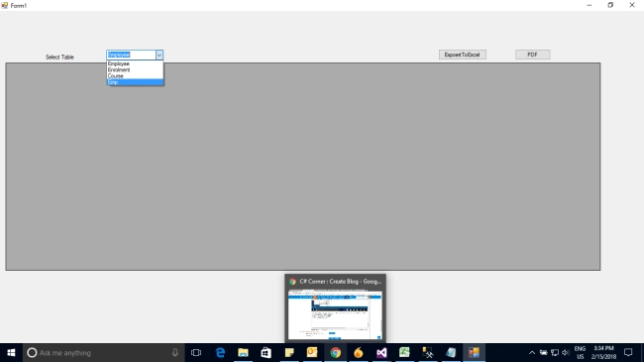644x362 pixels.
Task: Pick the highlighted Emp list entry
Action: 135,82
